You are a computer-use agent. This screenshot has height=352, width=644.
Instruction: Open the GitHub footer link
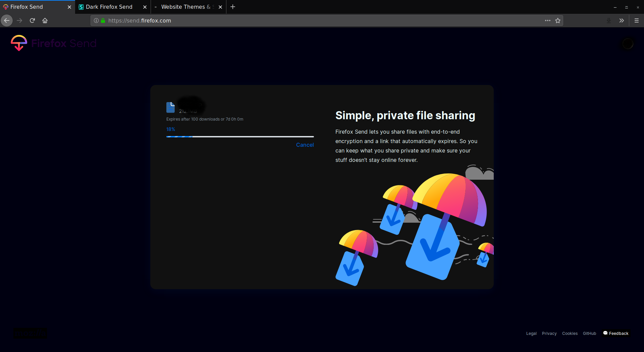coord(589,333)
